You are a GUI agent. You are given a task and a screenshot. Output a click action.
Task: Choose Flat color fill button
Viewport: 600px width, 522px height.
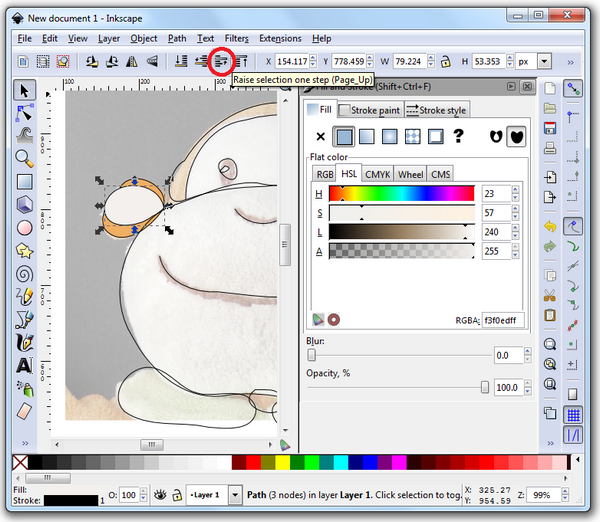(x=344, y=137)
